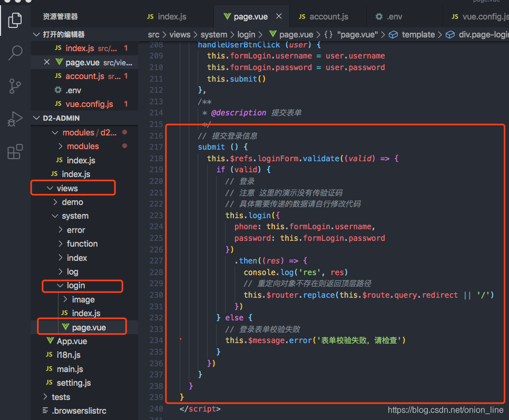
Task: Close page.vue in open editors list
Action: [x=47, y=62]
